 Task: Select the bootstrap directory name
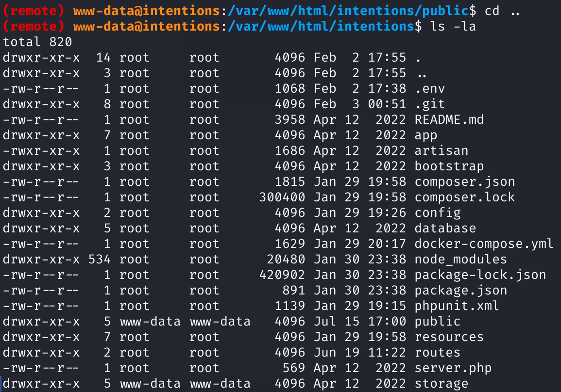point(449,166)
